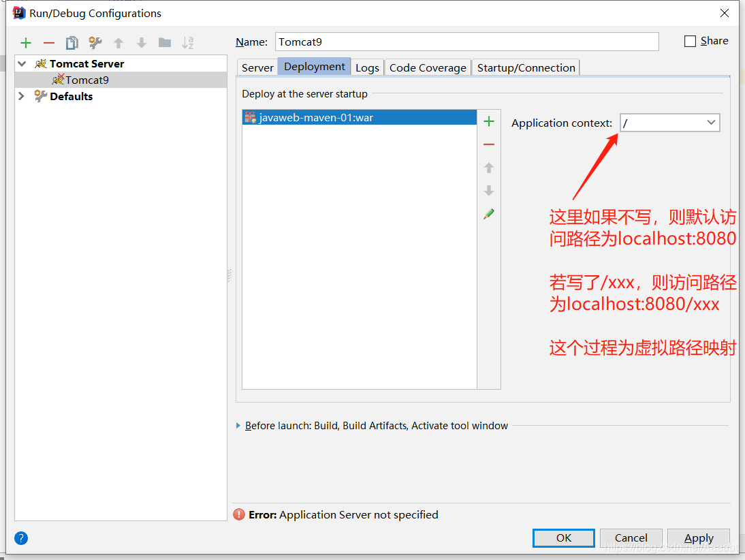
Task: Select the Tomcat Server tree item
Action: click(x=121, y=64)
